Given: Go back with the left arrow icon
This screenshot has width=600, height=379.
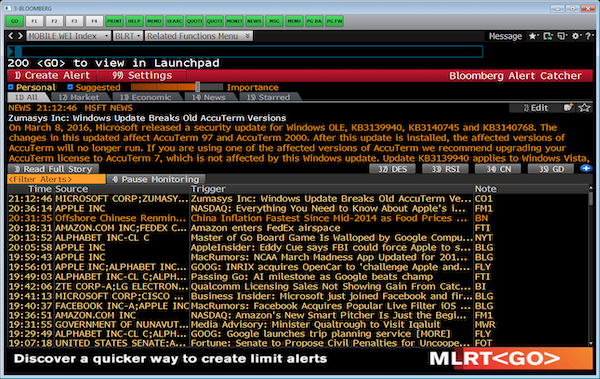Looking at the screenshot, I should pyautogui.click(x=11, y=36).
